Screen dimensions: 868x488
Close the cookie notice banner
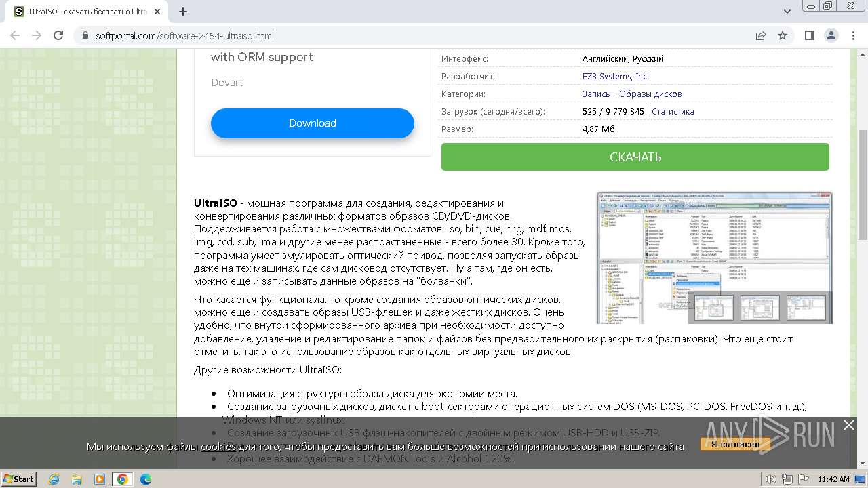(x=848, y=425)
